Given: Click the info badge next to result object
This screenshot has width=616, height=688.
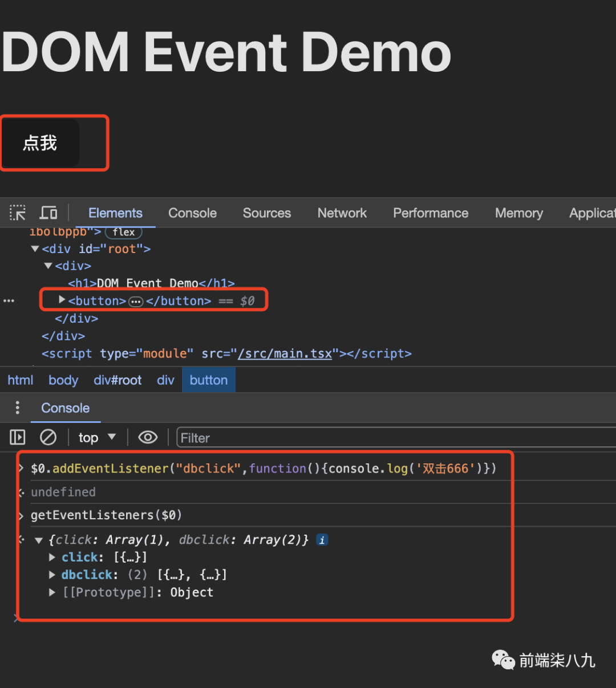Looking at the screenshot, I should pyautogui.click(x=322, y=540).
